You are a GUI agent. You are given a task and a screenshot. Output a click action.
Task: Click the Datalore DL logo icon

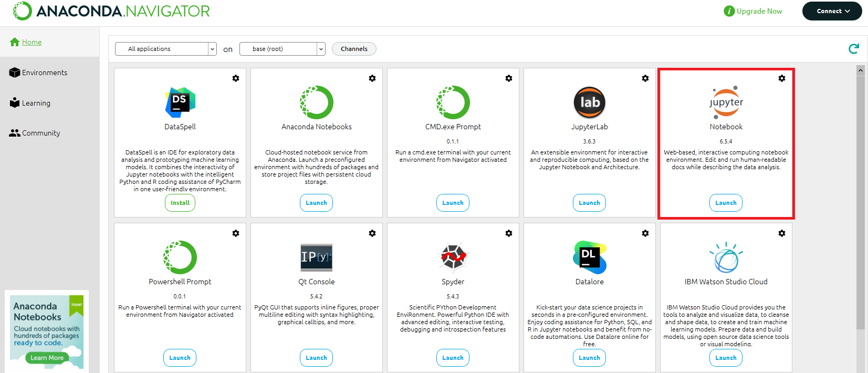[x=589, y=257]
